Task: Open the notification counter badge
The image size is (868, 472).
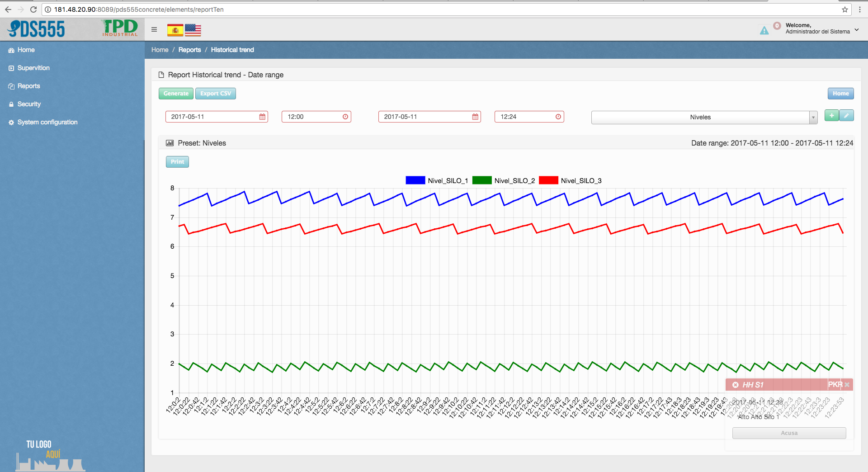Action: [777, 26]
